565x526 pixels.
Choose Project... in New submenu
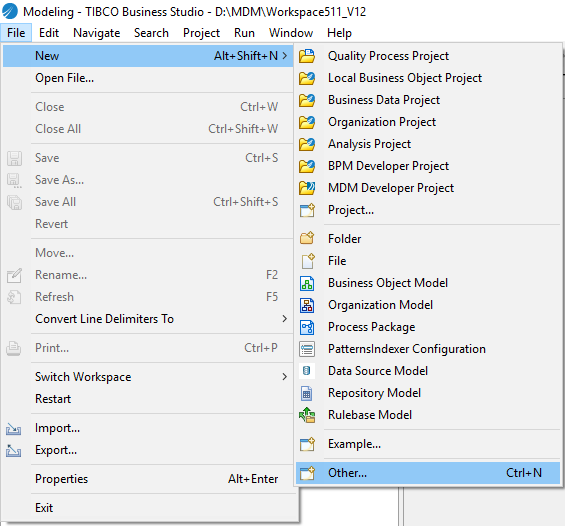tap(428, 210)
